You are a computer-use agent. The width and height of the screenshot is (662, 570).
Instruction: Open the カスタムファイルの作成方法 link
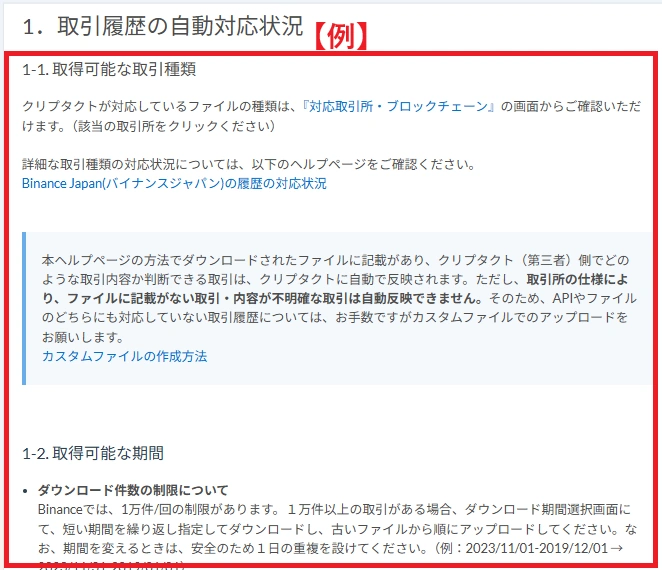point(125,356)
